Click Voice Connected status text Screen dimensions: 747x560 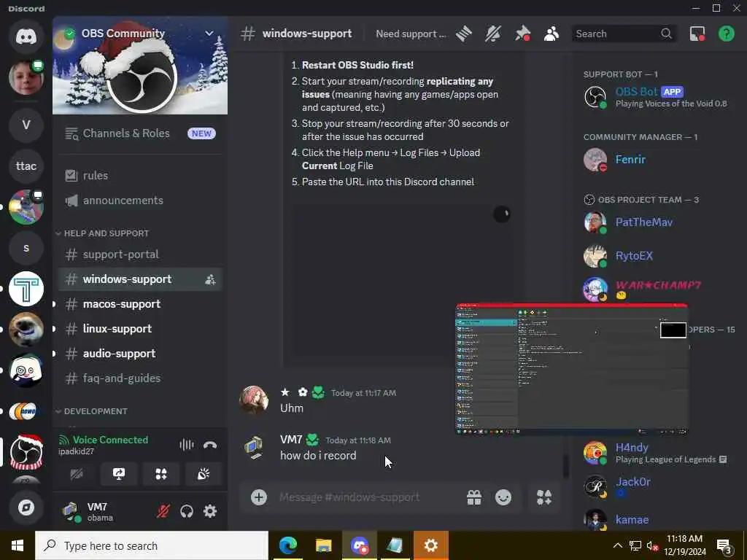[x=111, y=440]
